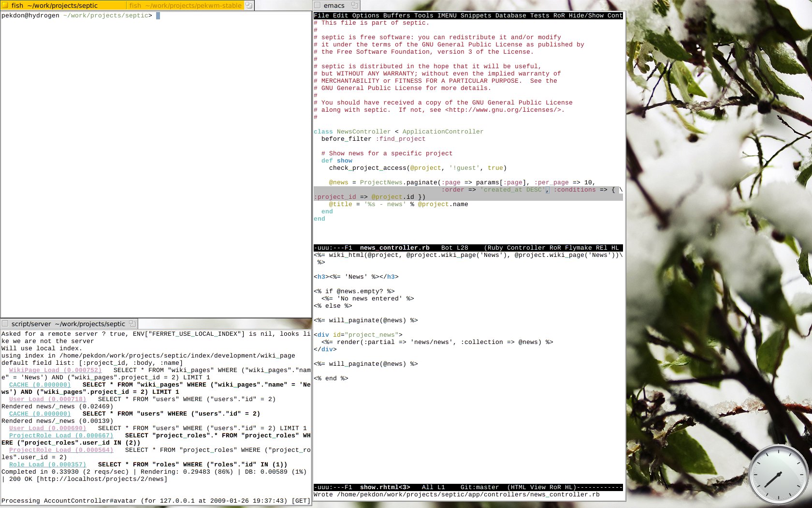
Task: Click the fish prompt "pekdon@hydrogen ~/work/projects/septic>"
Action: click(x=77, y=15)
